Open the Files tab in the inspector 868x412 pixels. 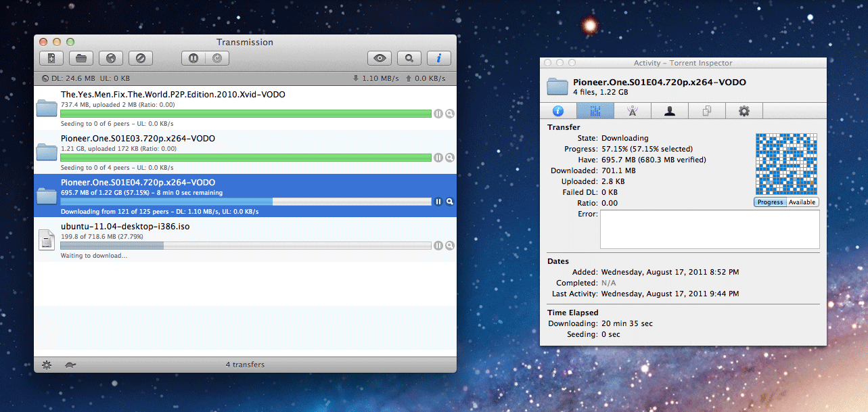pos(706,110)
